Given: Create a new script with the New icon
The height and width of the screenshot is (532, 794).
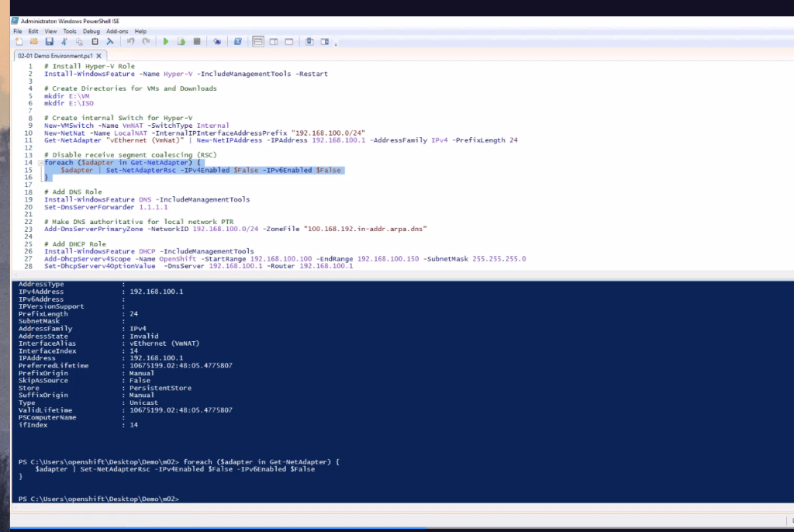Looking at the screenshot, I should click(19, 42).
